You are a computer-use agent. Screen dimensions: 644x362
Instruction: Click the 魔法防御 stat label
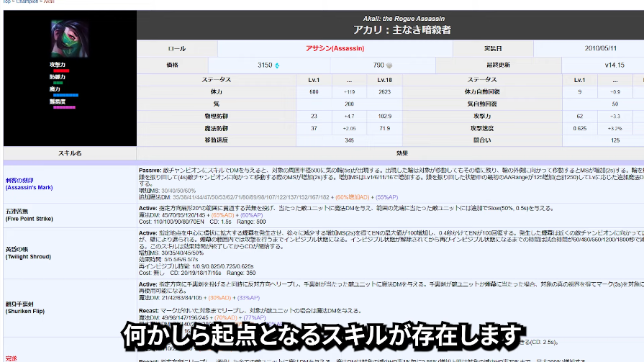(x=217, y=129)
